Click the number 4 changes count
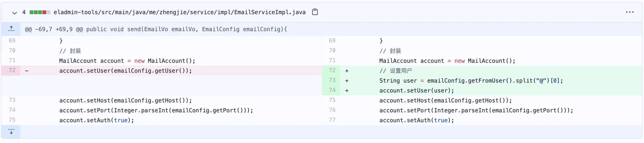This screenshot has width=644, height=143. coord(24,12)
